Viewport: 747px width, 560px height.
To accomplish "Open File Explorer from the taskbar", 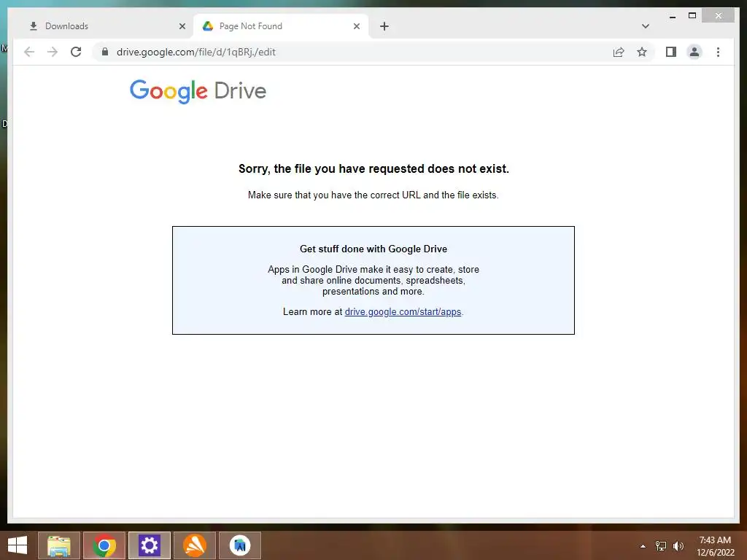I will pos(59,545).
